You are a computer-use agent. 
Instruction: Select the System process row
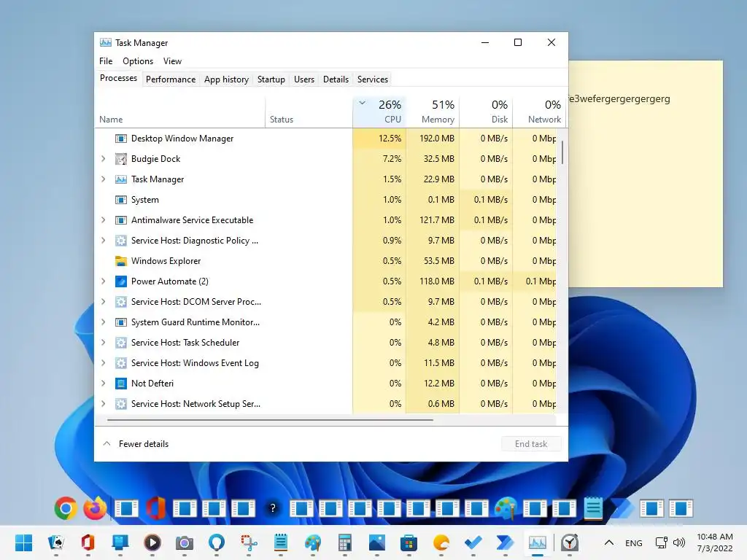(x=325, y=200)
